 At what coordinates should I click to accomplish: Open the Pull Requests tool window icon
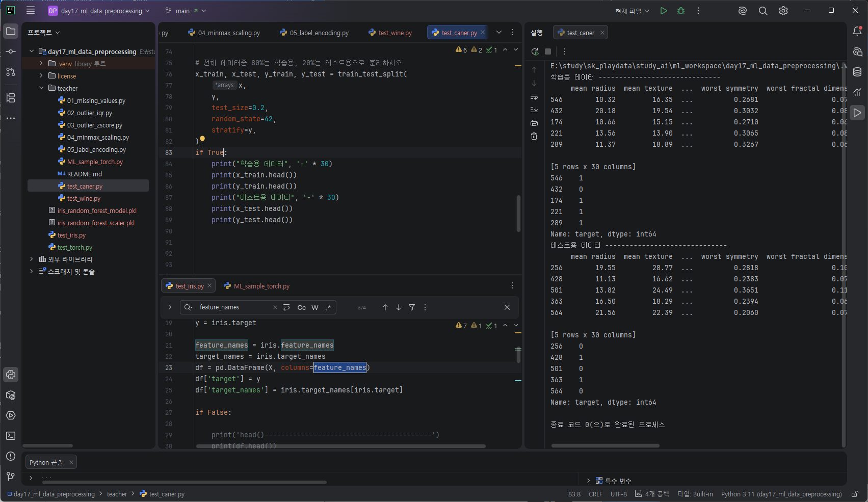point(11,72)
